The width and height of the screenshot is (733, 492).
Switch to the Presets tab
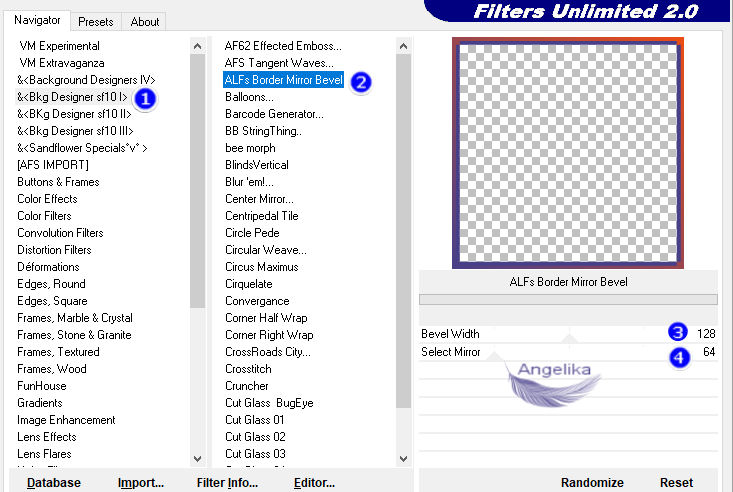coord(96,21)
